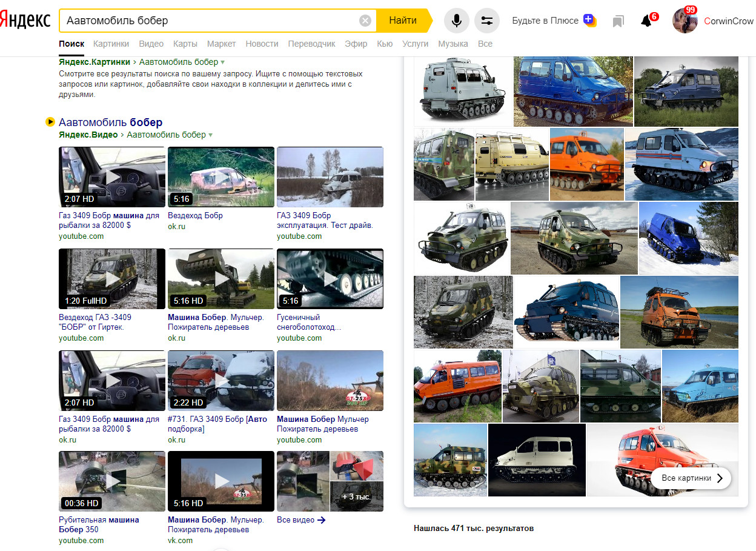Play the 2:22 HD video thumbnail
756x551 pixels.
point(221,381)
